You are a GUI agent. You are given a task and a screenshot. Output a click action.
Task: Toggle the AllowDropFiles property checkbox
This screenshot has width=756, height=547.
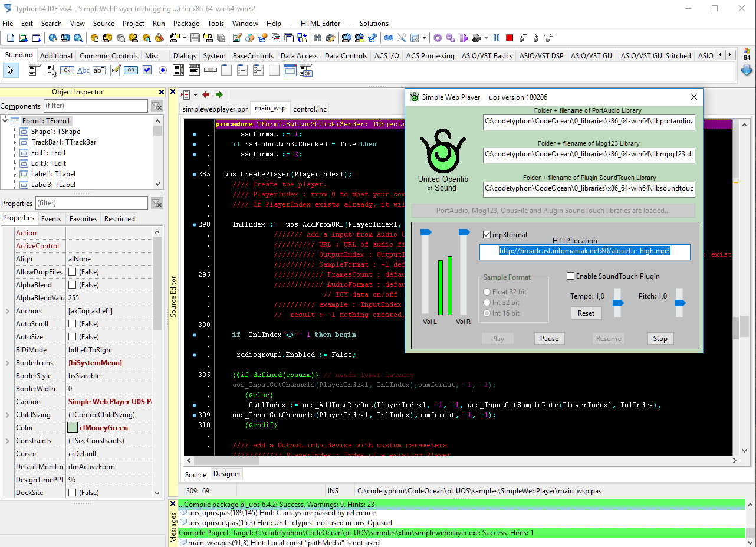point(73,272)
